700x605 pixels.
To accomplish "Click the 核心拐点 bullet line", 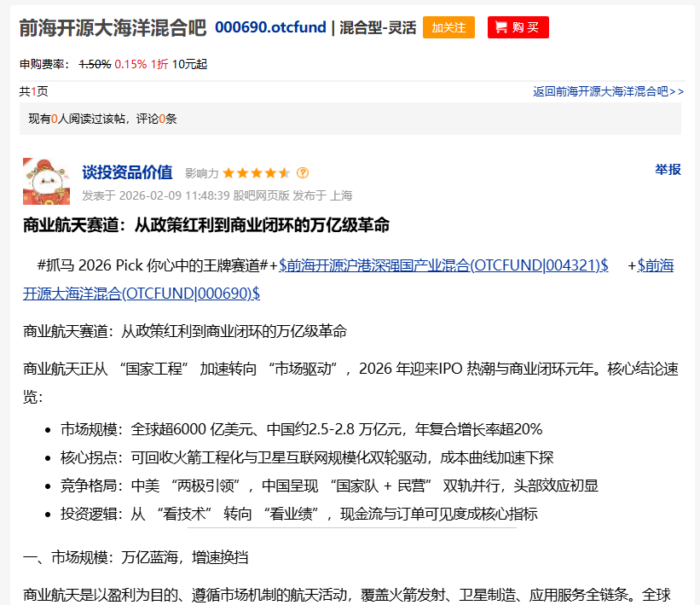I will (x=307, y=457).
